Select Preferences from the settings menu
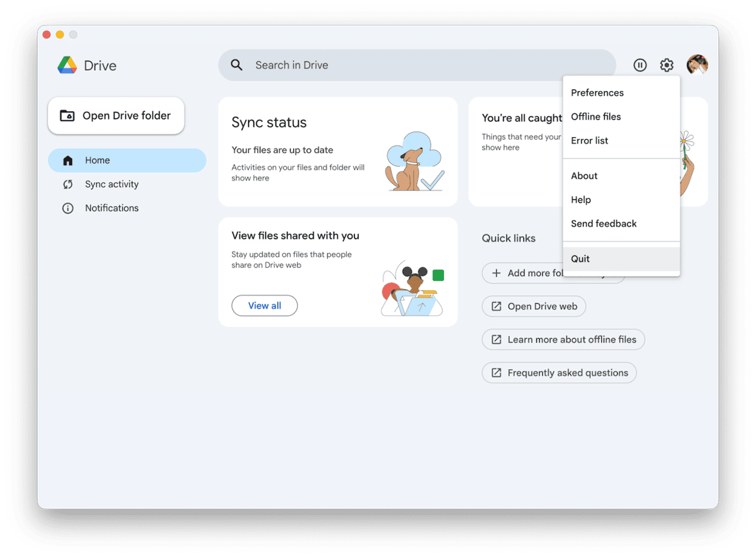 tap(597, 93)
